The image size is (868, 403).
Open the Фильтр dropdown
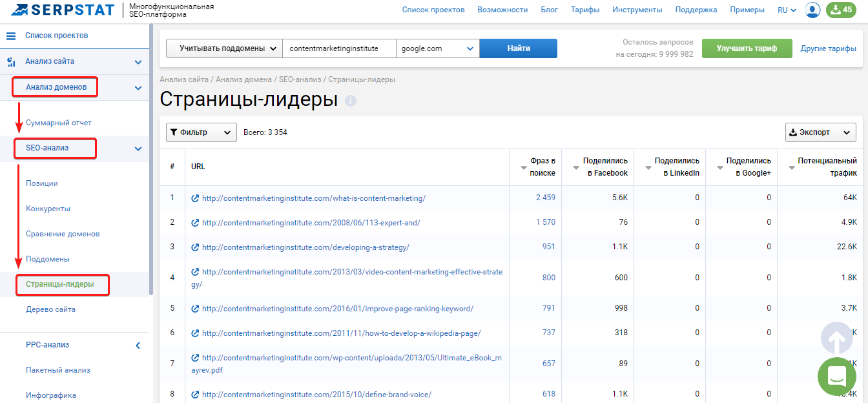[x=201, y=132]
